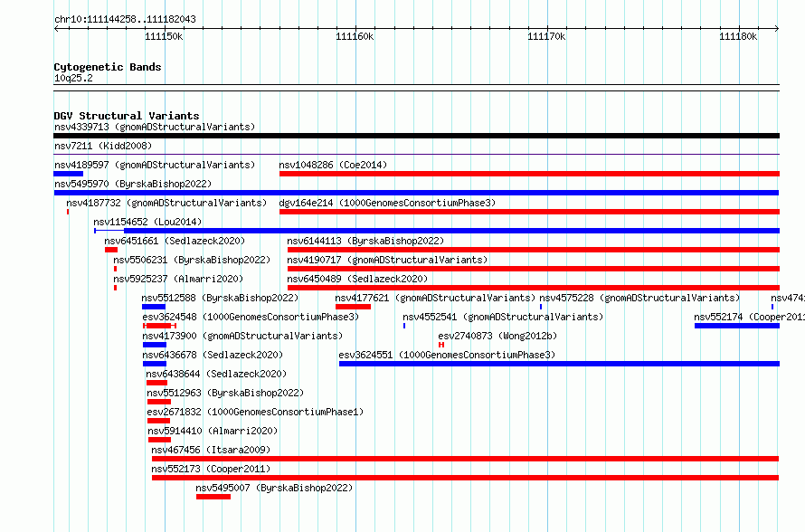Open nsv6144113 (ByrskaBishop2022) label

(x=365, y=241)
